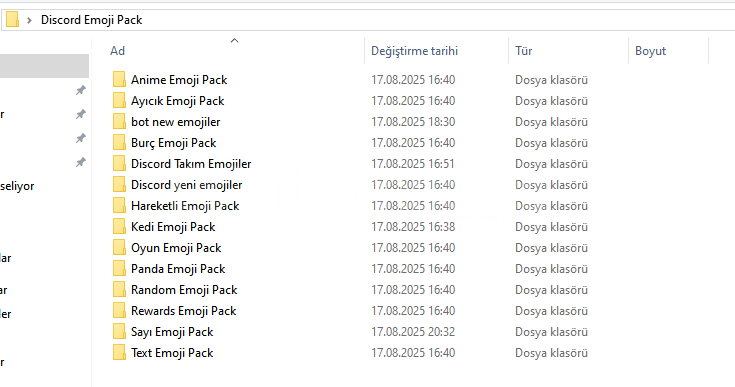Select the Oyun Emoji Pack name

coord(176,247)
